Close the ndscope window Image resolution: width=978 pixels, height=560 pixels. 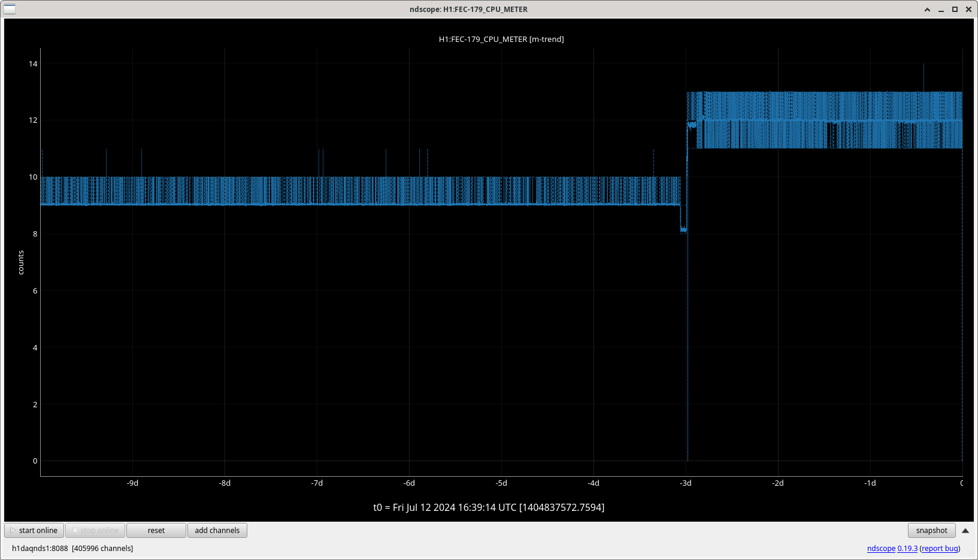coord(969,10)
